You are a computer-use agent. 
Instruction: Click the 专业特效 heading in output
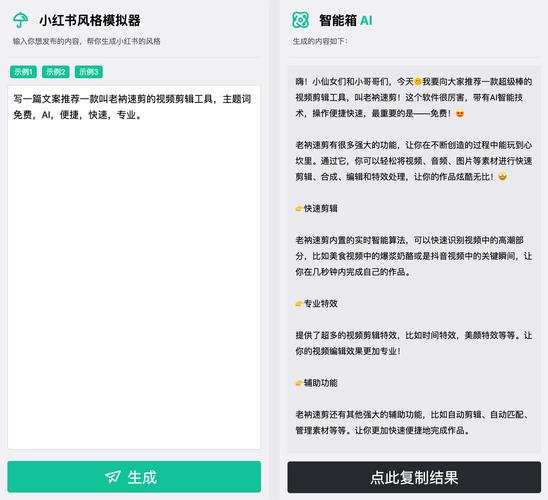tap(321, 304)
